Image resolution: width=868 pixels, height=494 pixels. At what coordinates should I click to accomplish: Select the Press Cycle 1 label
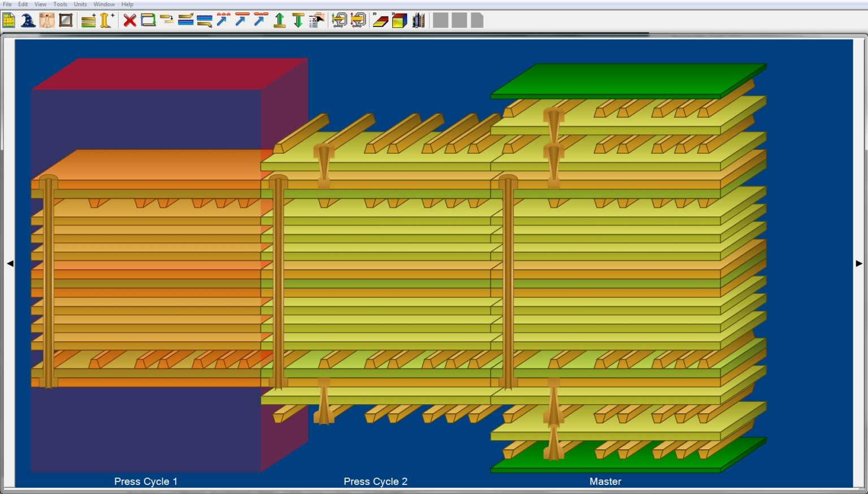[145, 481]
